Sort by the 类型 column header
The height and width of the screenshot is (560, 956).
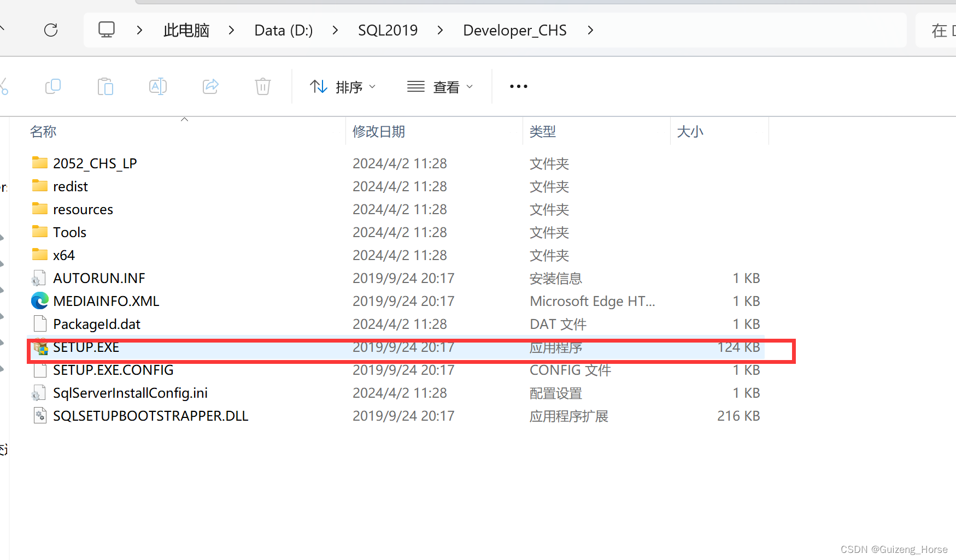tap(543, 132)
